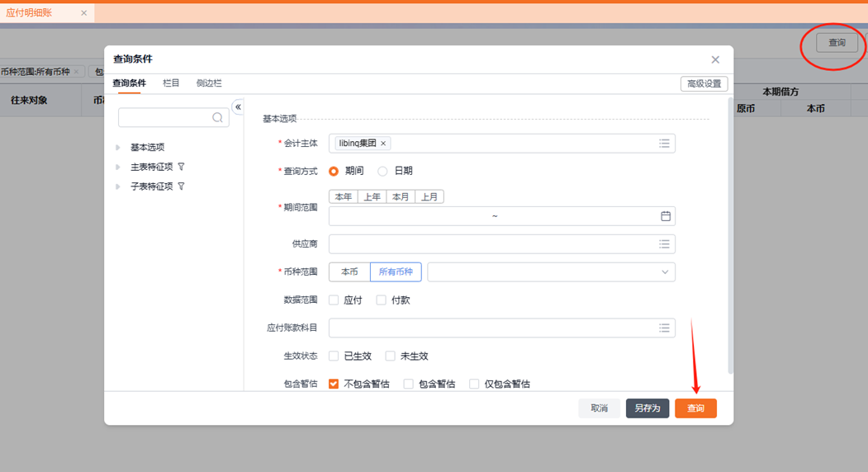
Task: Switch to the 栏目 tab
Action: tap(171, 83)
